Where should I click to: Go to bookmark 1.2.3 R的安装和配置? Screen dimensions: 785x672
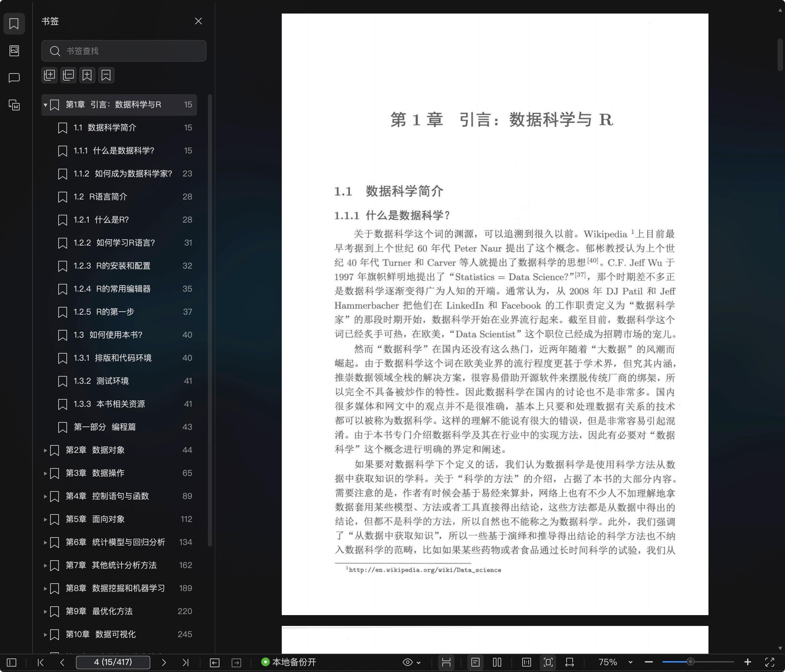tap(119, 266)
